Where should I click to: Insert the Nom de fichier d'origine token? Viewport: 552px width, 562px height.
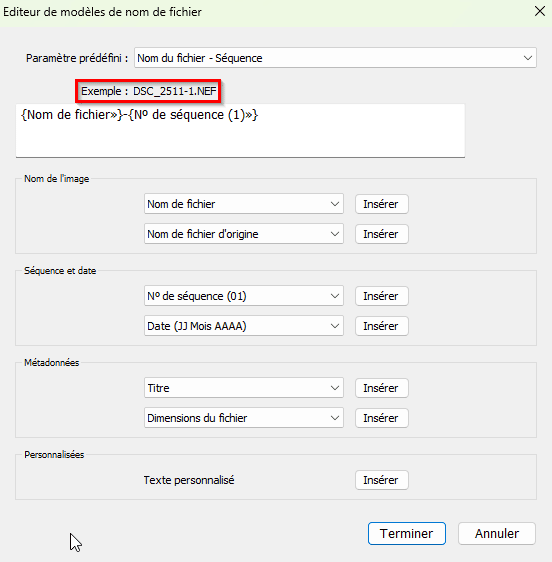point(381,234)
